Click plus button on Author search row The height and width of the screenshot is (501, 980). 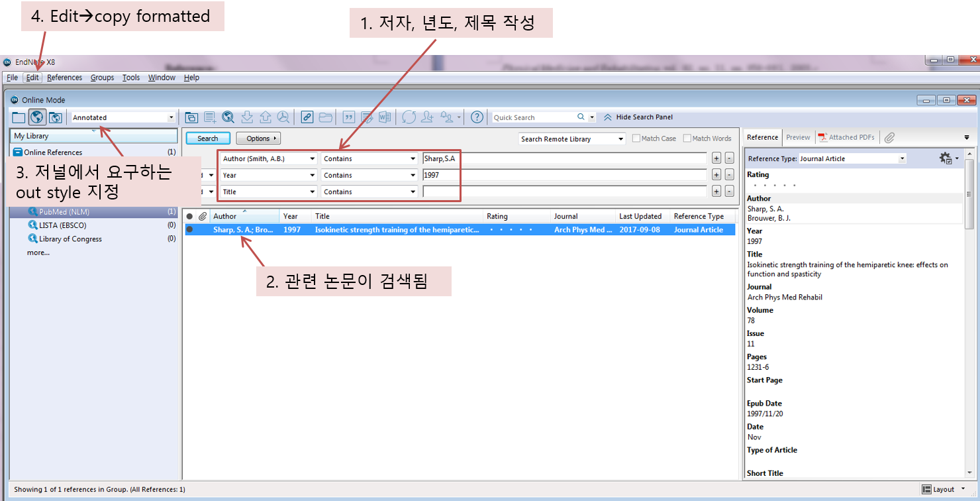pyautogui.click(x=716, y=158)
